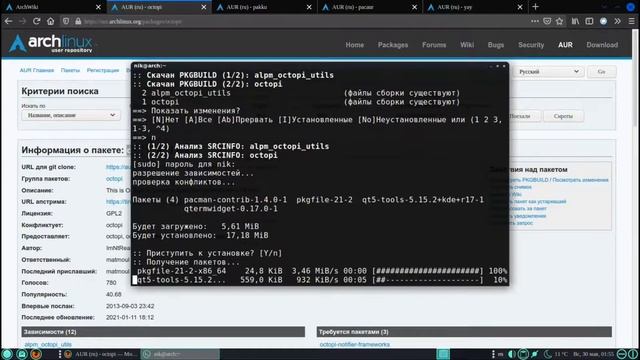Open the Регистрация link

pos(103,70)
